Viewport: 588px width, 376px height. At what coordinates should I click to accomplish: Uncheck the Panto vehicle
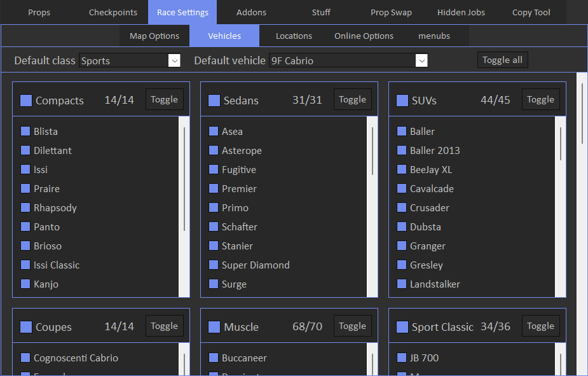pyautogui.click(x=25, y=226)
